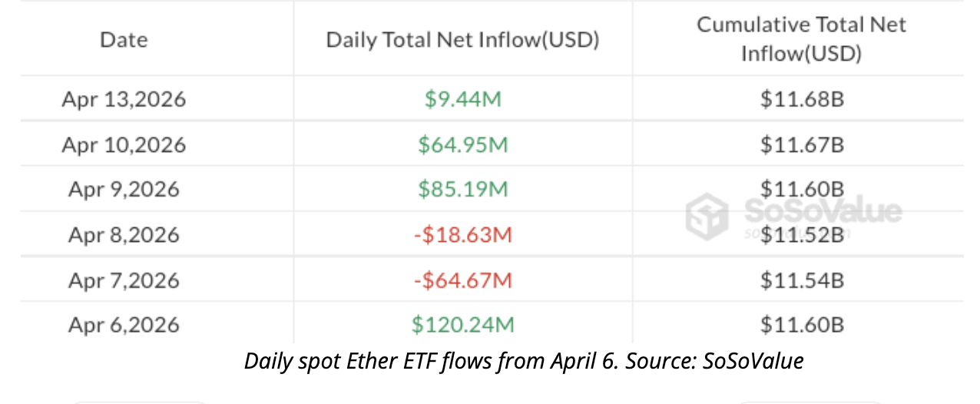Click the Daily Total Net Inflow(USD) header
The height and width of the screenshot is (404, 980).
point(462,40)
